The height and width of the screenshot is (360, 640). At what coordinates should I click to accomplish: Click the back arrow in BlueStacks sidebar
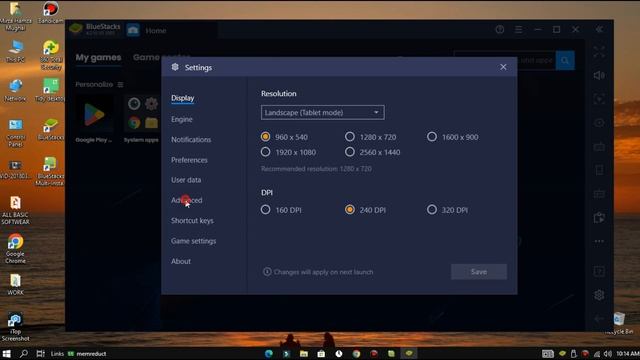599,318
